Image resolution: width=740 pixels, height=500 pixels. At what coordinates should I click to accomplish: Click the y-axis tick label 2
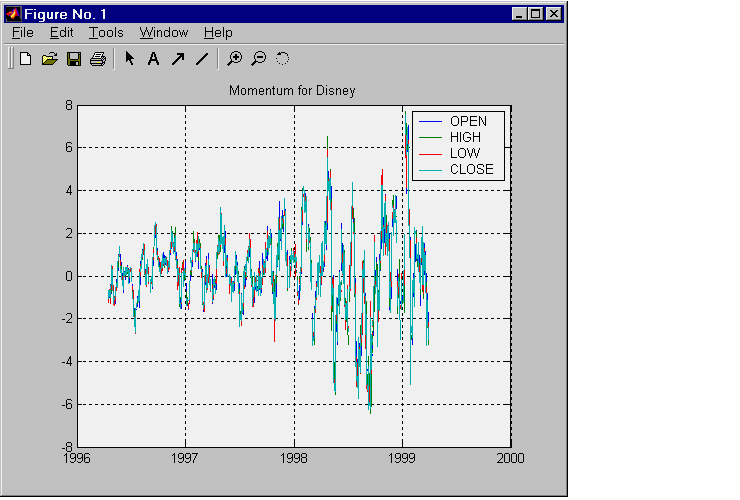click(69, 233)
